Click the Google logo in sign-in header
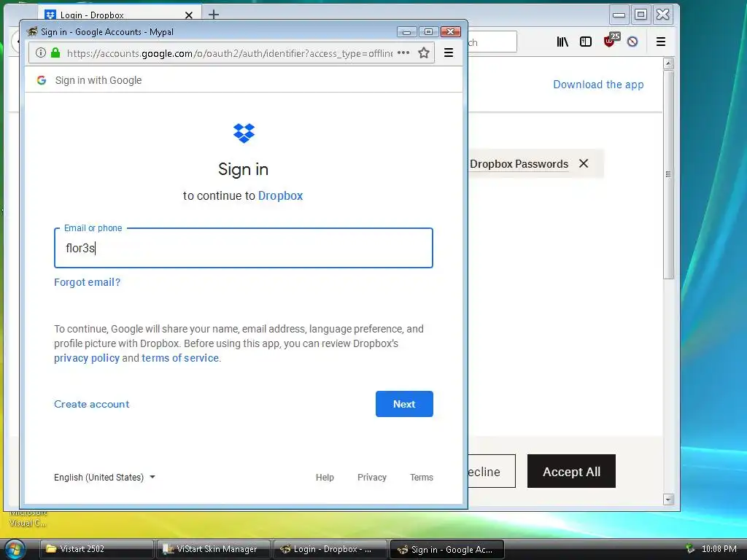This screenshot has height=560, width=747. pyautogui.click(x=42, y=80)
